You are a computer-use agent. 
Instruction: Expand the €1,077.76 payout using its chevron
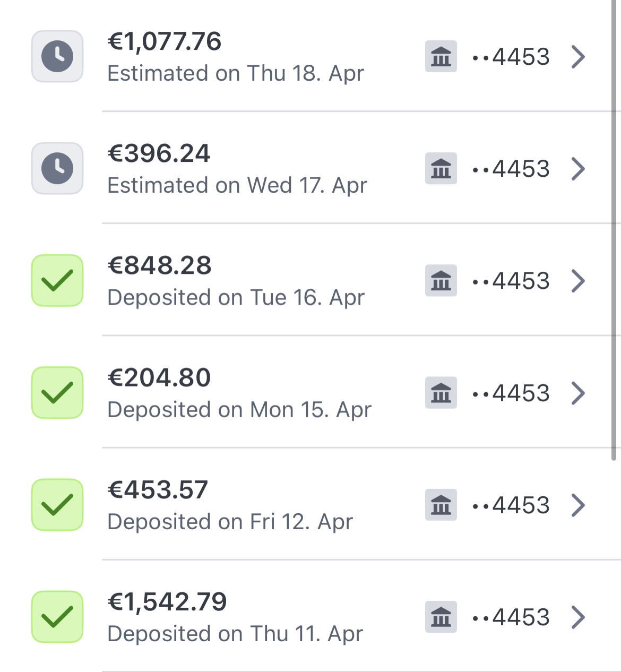579,57
